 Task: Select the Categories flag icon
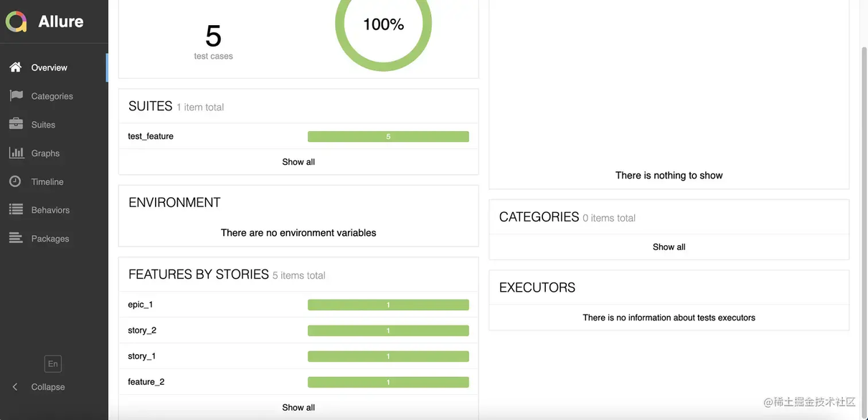coord(16,96)
